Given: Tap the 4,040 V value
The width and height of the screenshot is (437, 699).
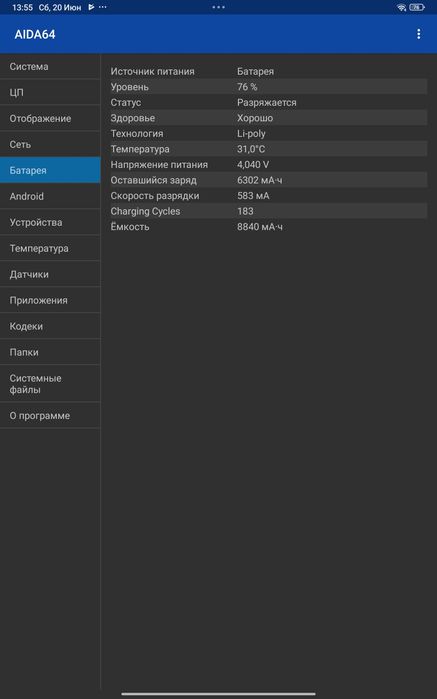Looking at the screenshot, I should tap(253, 165).
